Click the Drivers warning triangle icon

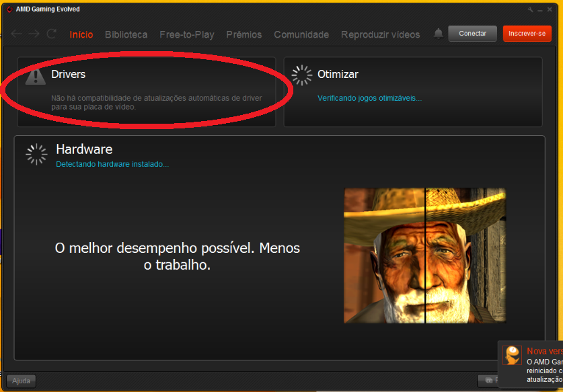pyautogui.click(x=35, y=76)
